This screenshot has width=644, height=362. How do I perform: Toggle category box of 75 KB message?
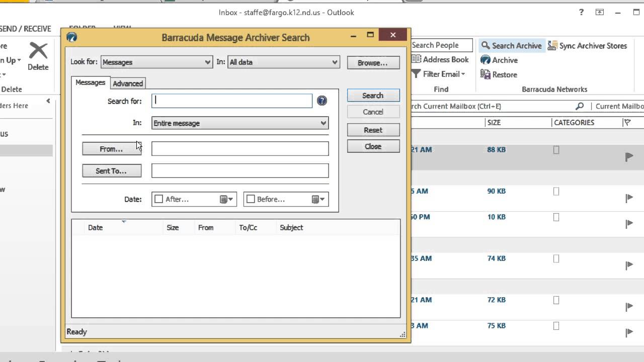click(x=556, y=326)
